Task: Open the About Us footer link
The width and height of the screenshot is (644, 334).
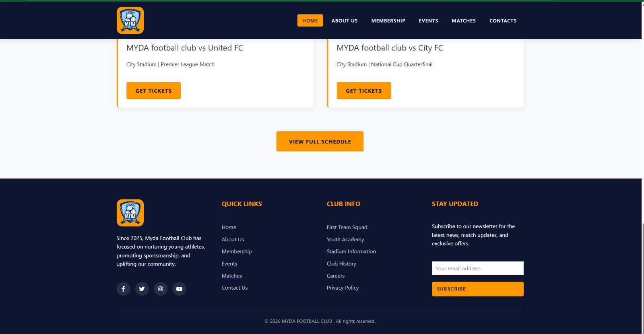Action: pos(233,239)
